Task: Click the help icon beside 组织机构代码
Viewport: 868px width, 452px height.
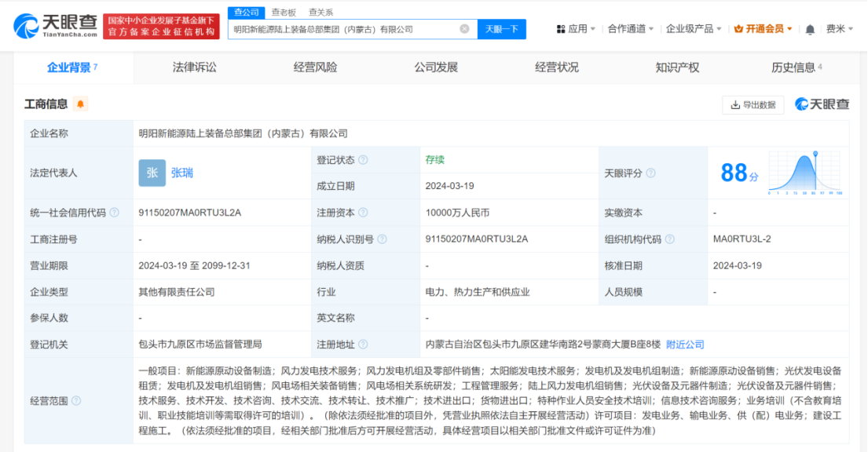Action: click(667, 239)
